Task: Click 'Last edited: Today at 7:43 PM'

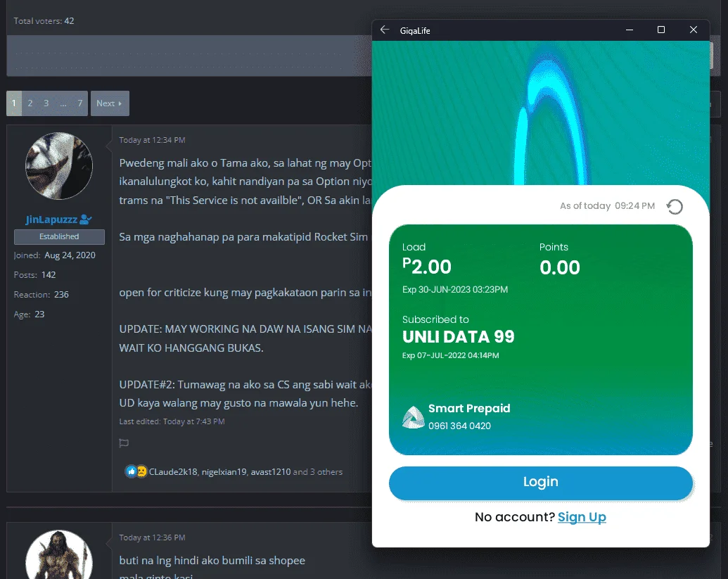Action: (172, 421)
